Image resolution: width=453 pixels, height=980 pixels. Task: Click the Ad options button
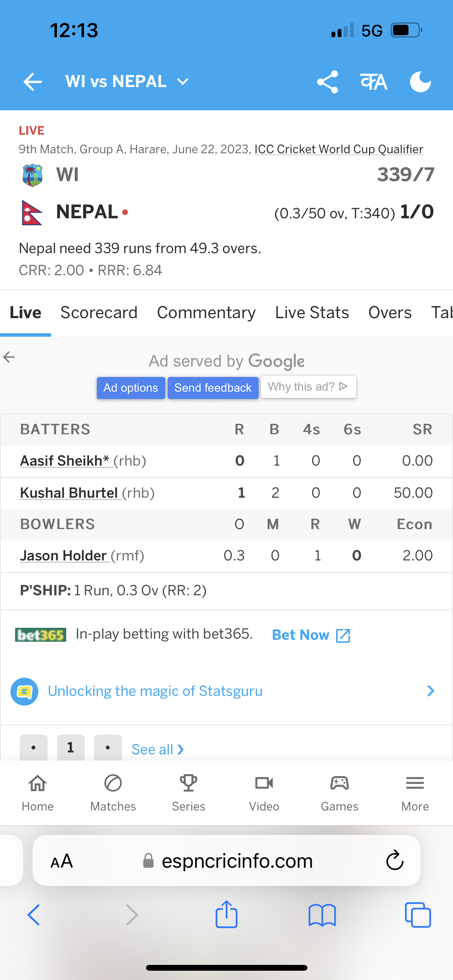tap(131, 388)
